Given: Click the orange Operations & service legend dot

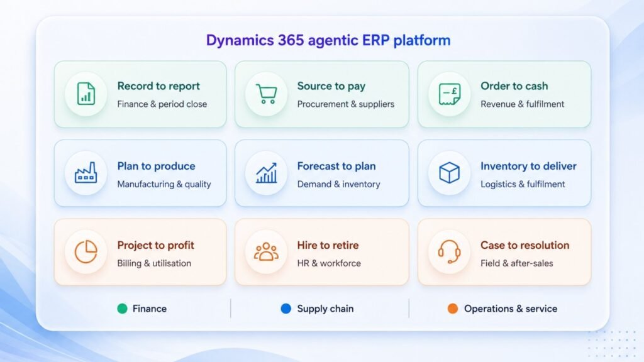Looking at the screenshot, I should pos(453,309).
